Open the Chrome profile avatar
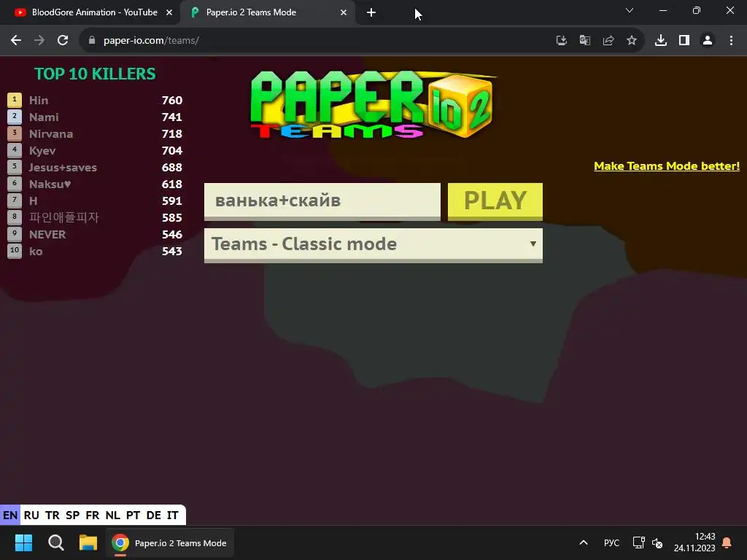Image resolution: width=747 pixels, height=560 pixels. 708,41
